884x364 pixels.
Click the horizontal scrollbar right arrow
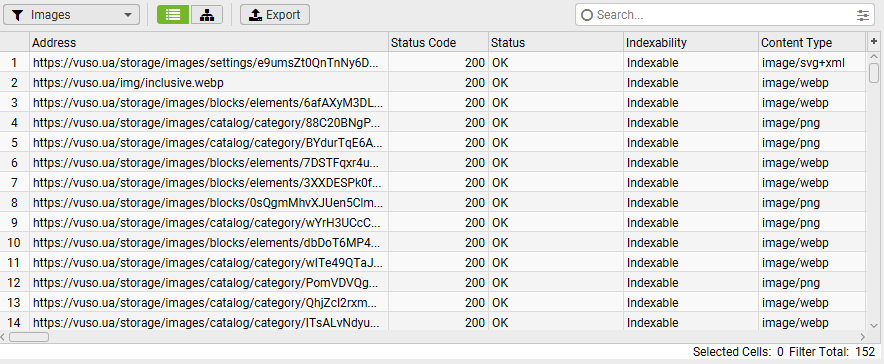point(862,337)
